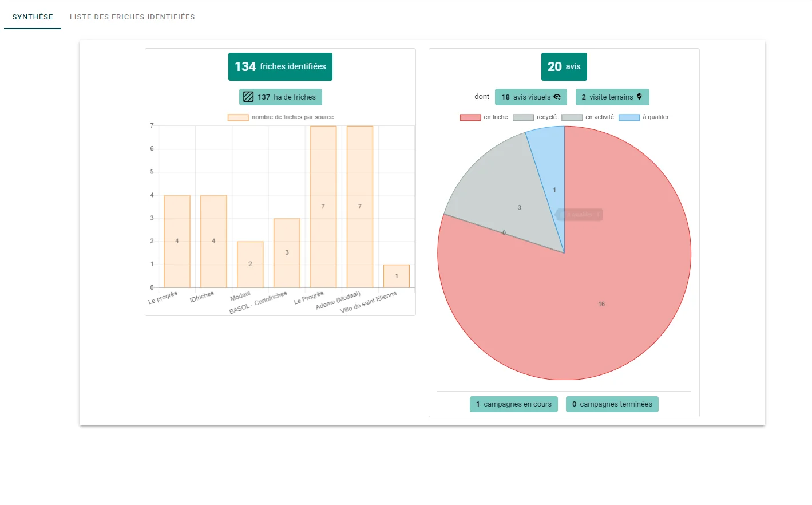
Task: Click the 0 campagnes terminées chip
Action: click(x=612, y=404)
